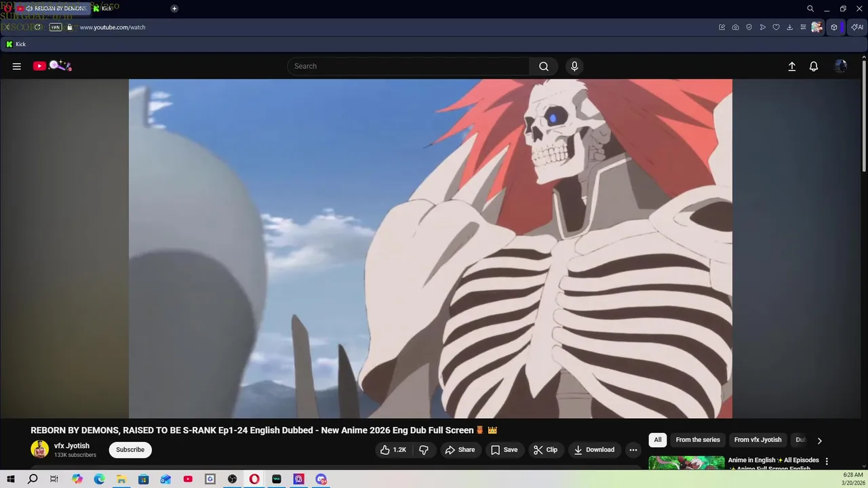
Task: Open the YouTube account avatar menu
Action: tap(841, 66)
